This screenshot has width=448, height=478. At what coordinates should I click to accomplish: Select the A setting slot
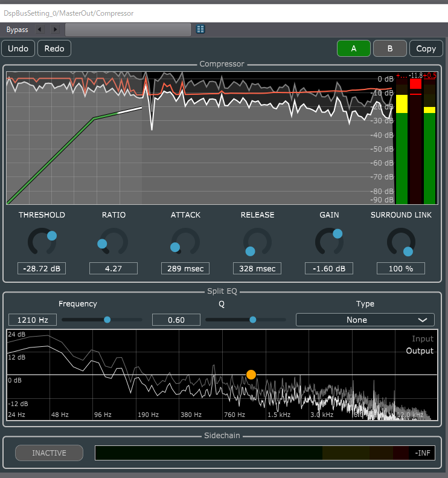click(x=354, y=48)
